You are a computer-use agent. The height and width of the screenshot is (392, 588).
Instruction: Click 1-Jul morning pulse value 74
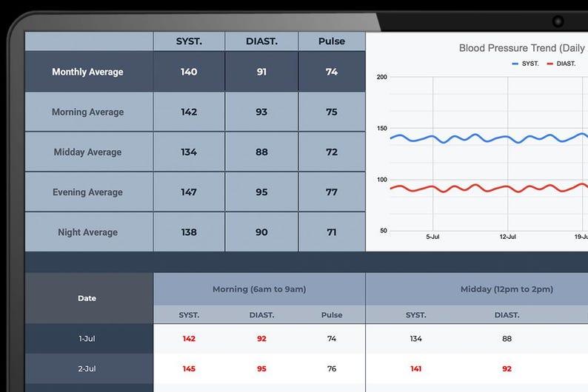tap(332, 339)
